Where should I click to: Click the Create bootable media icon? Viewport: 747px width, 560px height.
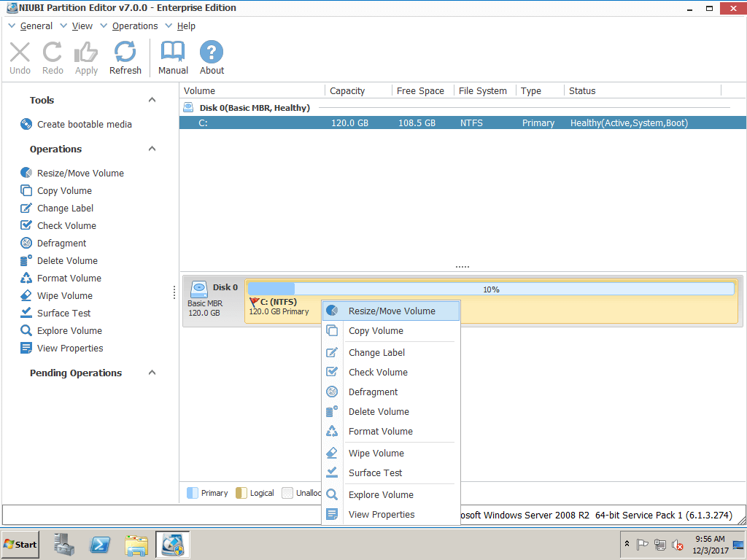[26, 124]
